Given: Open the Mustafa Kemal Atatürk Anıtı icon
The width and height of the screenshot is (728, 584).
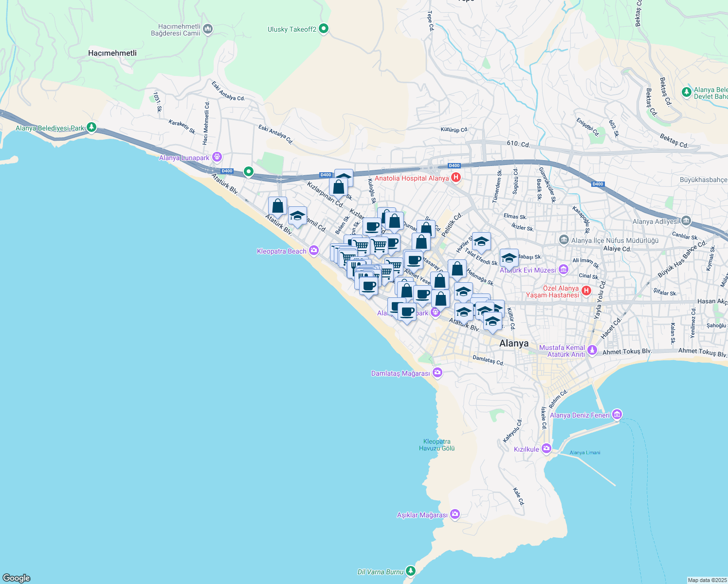Looking at the screenshot, I should (x=592, y=350).
